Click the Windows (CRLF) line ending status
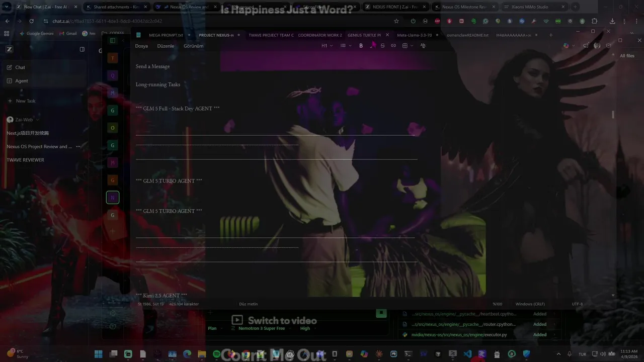The height and width of the screenshot is (362, 644). coord(530,304)
